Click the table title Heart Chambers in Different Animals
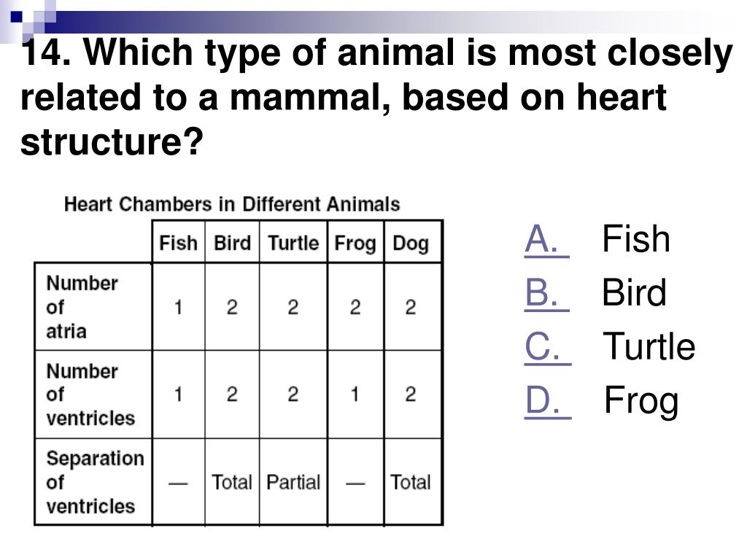Screen dimensions: 747x560 [x=232, y=204]
